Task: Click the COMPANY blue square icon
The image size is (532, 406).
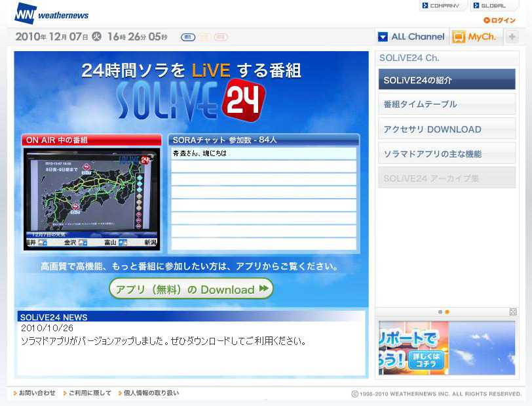Action: click(425, 5)
